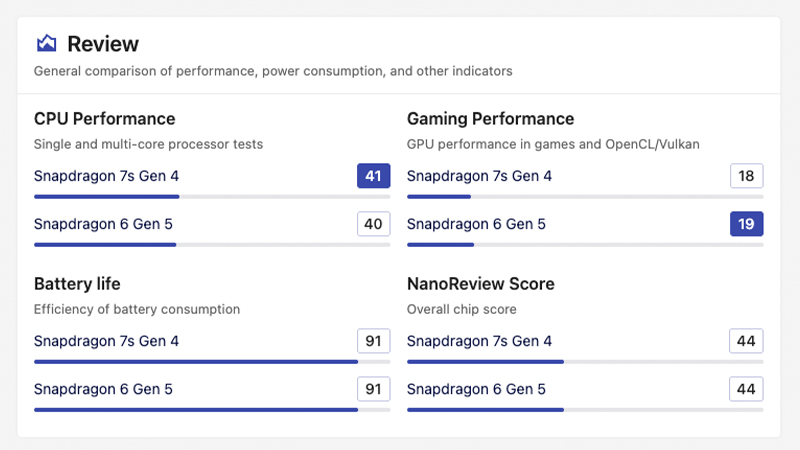The width and height of the screenshot is (800, 450).
Task: Click Snapdragon 6 Gen 5 battery progress bar
Action: coord(212,410)
